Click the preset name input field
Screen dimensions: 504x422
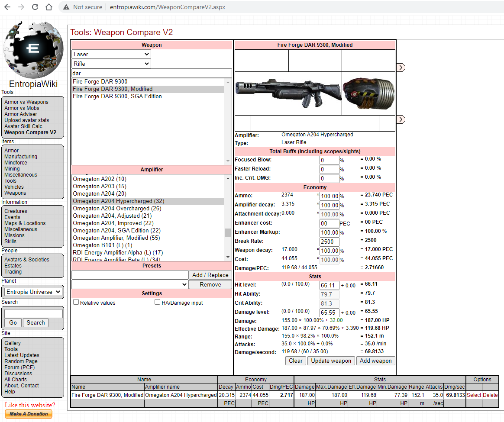pyautogui.click(x=130, y=275)
